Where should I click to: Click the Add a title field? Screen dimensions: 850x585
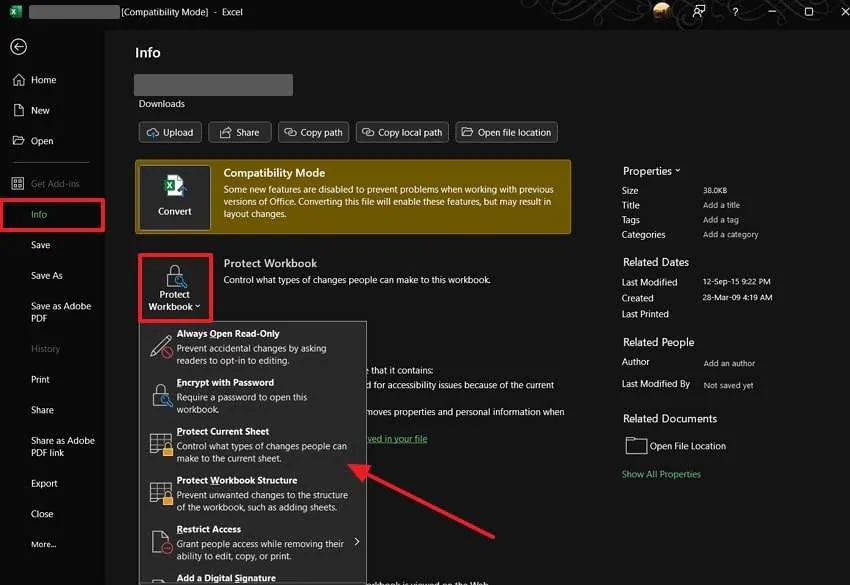[x=721, y=206]
